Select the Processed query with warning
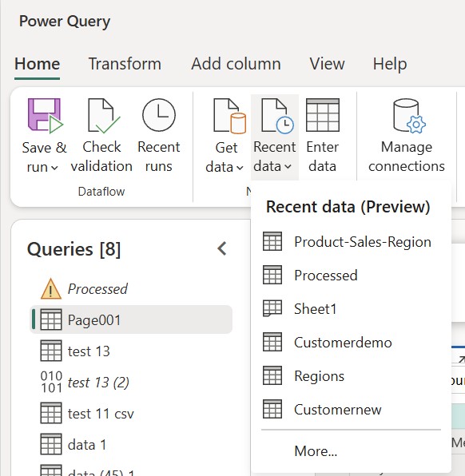The height and width of the screenshot is (476, 465). coord(131,288)
